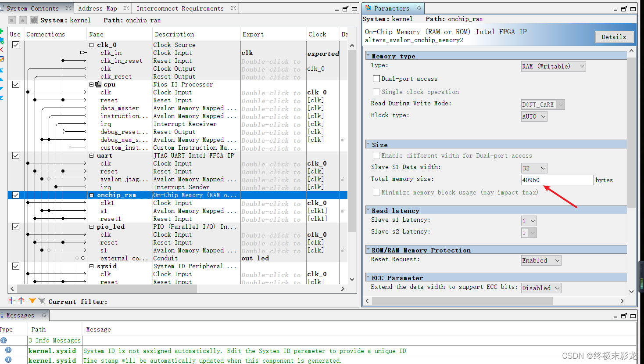Collapse the pio_led tree node

[x=92, y=227]
